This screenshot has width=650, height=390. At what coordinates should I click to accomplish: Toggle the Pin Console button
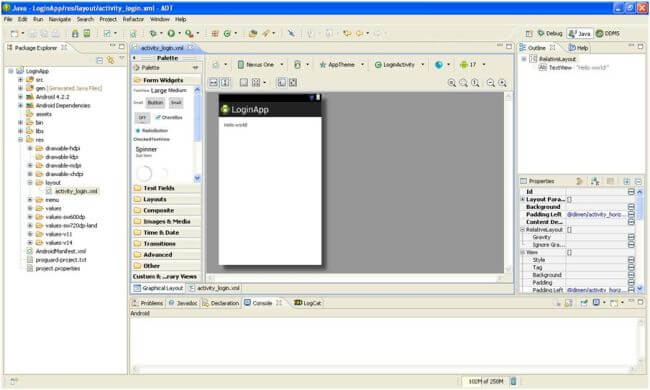(x=584, y=303)
